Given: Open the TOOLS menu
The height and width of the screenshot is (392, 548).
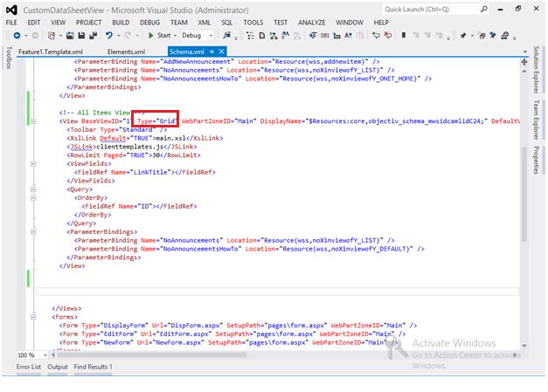Looking at the screenshot, I should 253,23.
